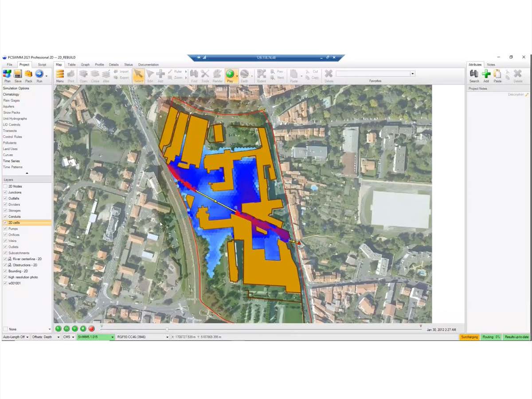
Task: Click the Save project icon
Action: 18,74
